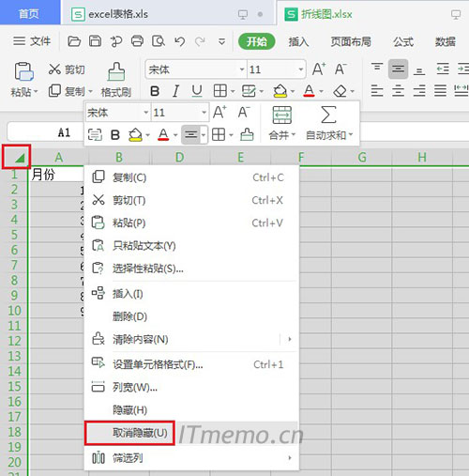Image resolution: width=469 pixels, height=476 pixels.
Task: Click mini toolbar format painter brush
Action: (x=247, y=135)
